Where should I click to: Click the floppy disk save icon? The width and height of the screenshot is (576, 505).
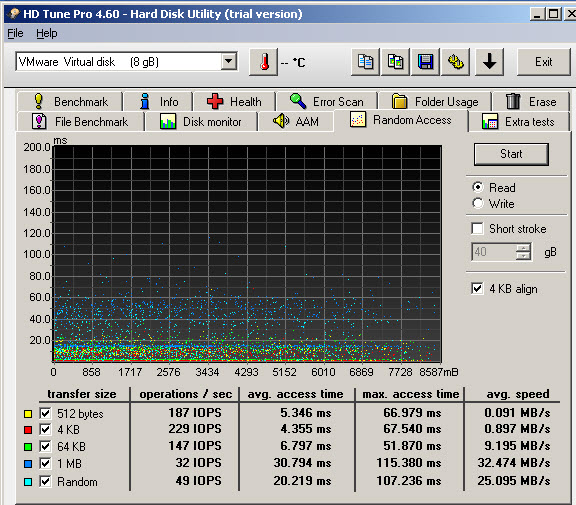coord(425,62)
